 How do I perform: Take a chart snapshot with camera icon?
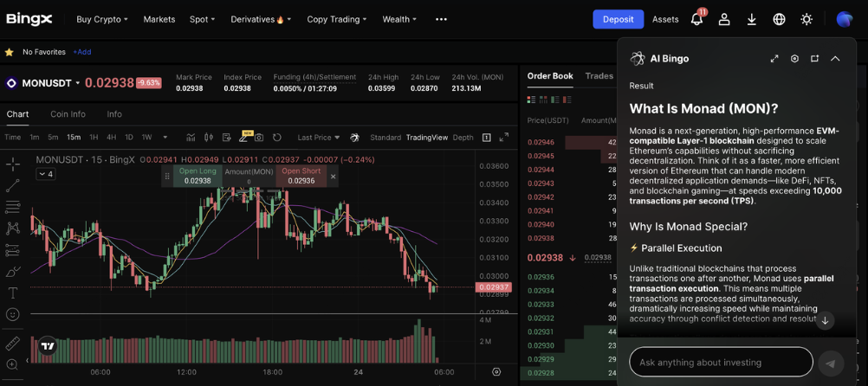coord(259,138)
